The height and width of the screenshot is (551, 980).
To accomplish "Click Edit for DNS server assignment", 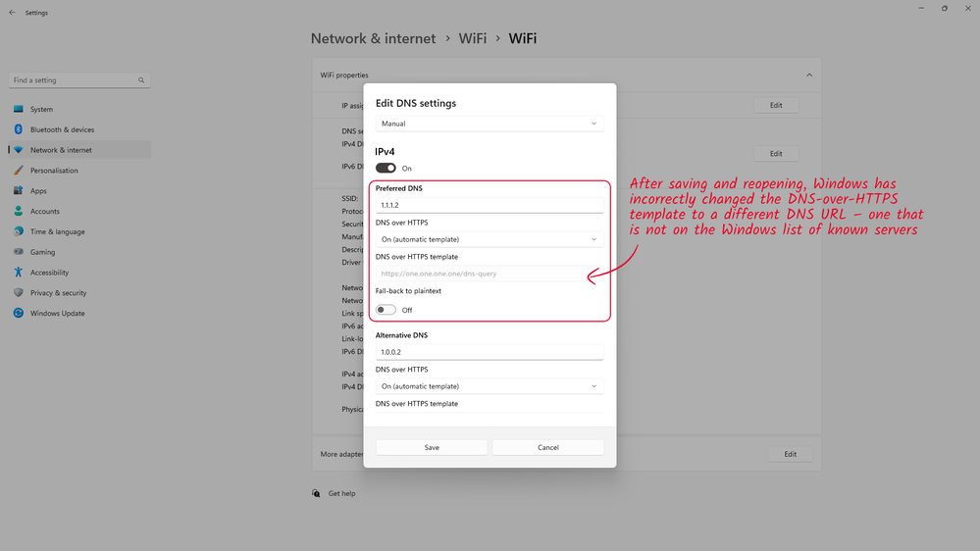I will [x=776, y=154].
